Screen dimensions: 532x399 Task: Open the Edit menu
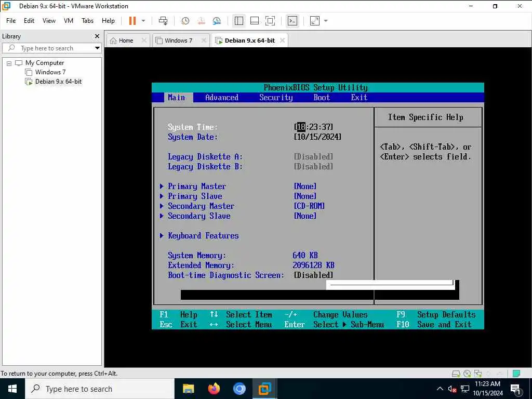click(29, 21)
